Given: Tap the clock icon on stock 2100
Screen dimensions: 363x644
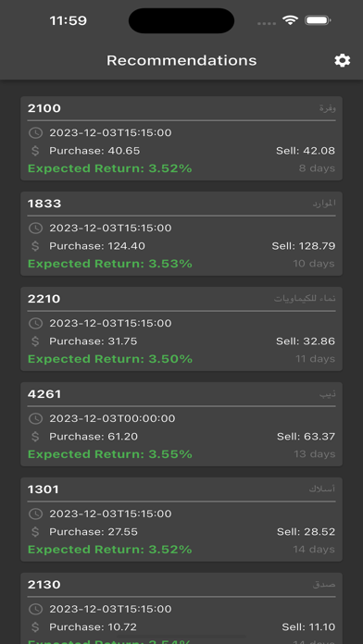Looking at the screenshot, I should coord(35,132).
